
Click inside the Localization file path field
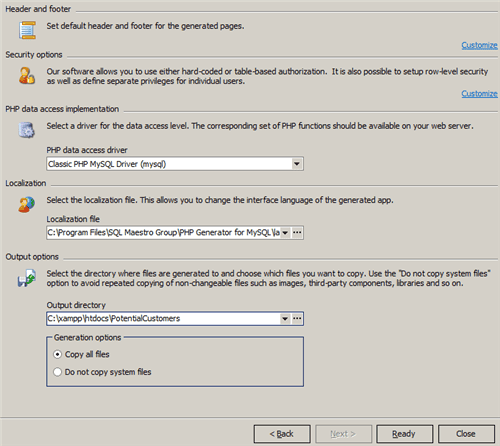(163, 232)
